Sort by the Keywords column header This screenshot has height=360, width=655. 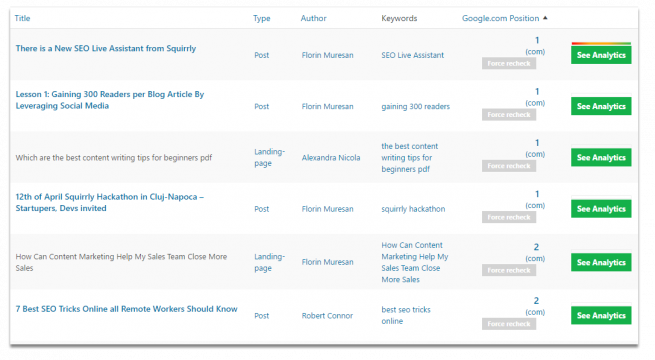[399, 18]
